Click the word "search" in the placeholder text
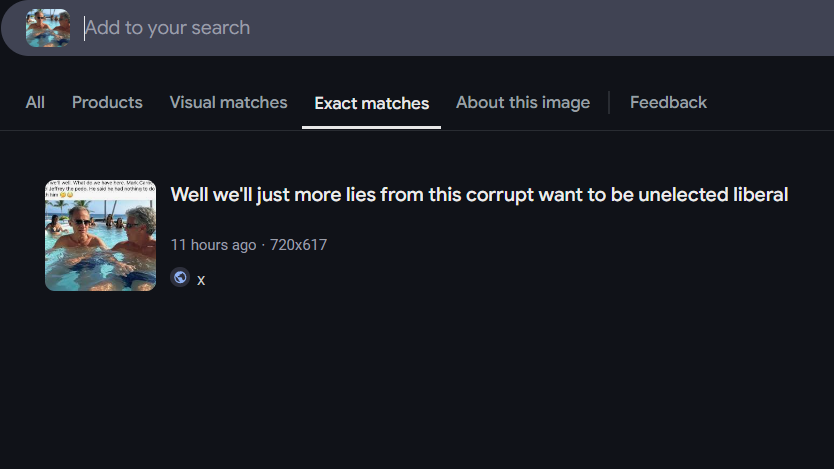Screen dimensions: 834x469 220,28
